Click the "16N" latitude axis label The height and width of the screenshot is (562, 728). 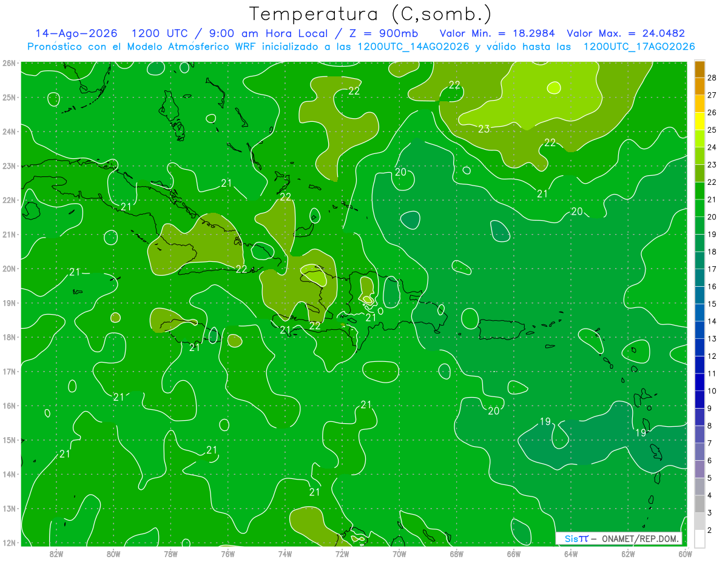8,406
